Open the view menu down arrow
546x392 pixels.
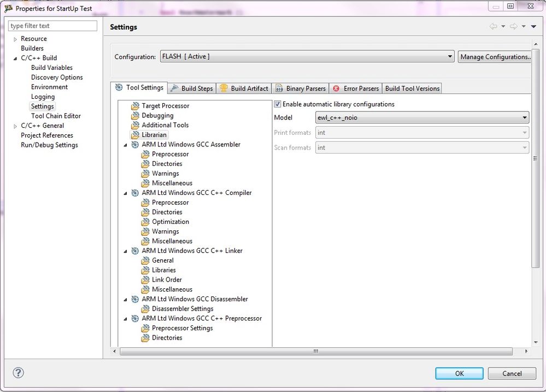tap(533, 26)
